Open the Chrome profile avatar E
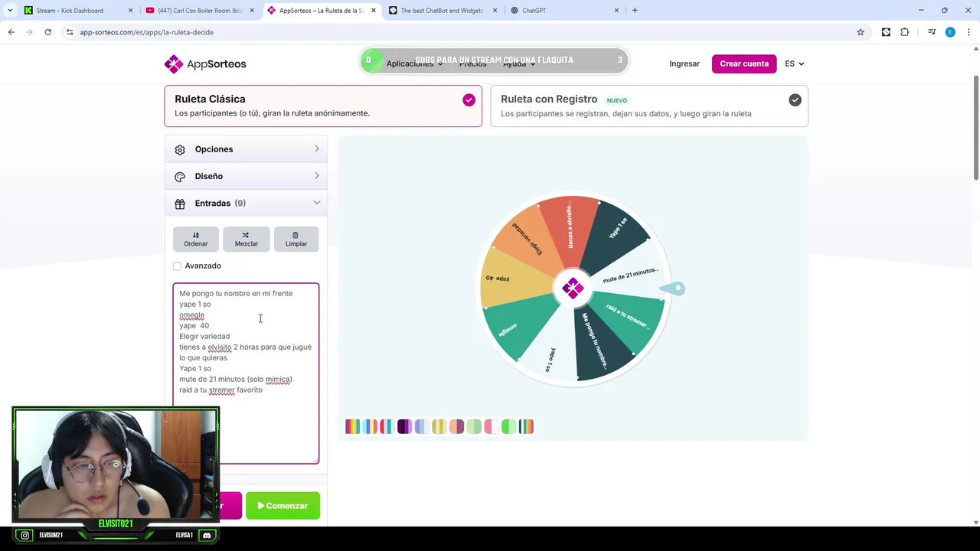 click(950, 32)
